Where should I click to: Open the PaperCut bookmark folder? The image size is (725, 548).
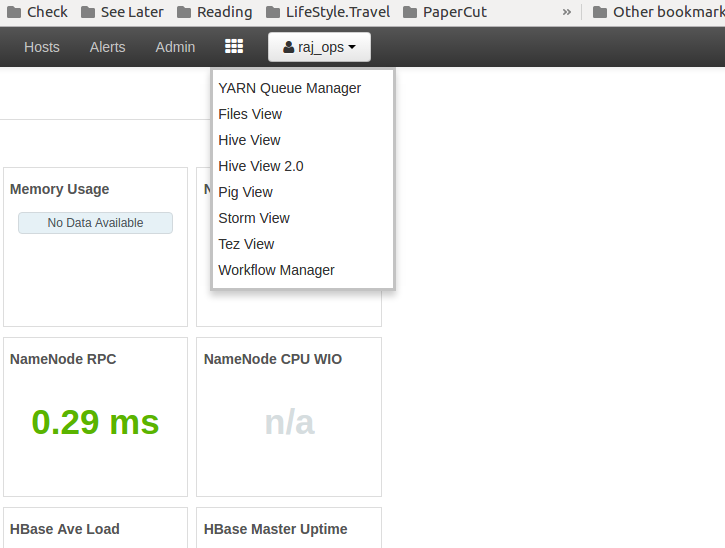click(445, 12)
